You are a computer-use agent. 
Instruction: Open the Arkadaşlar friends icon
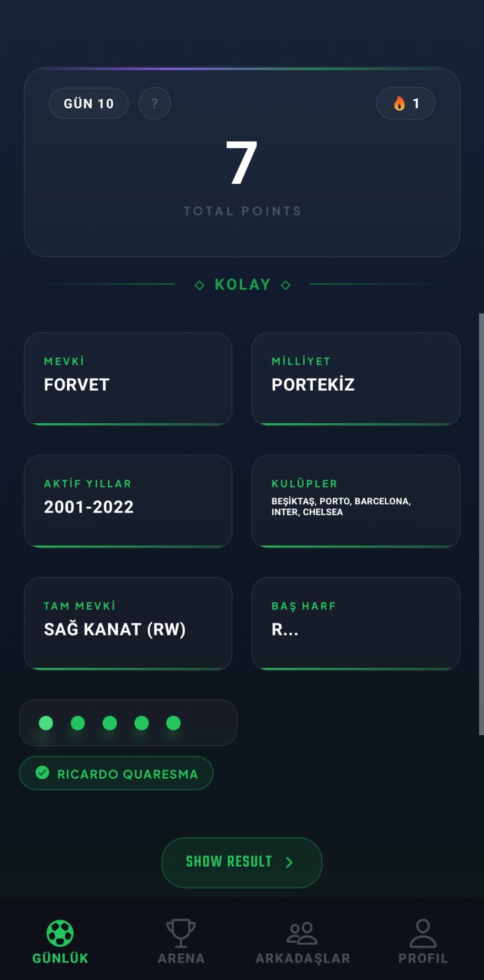tap(302, 933)
